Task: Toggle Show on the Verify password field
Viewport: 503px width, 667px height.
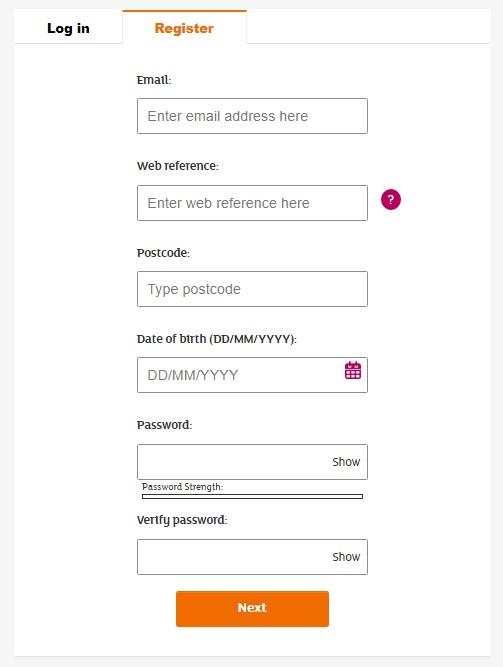Action: (346, 557)
